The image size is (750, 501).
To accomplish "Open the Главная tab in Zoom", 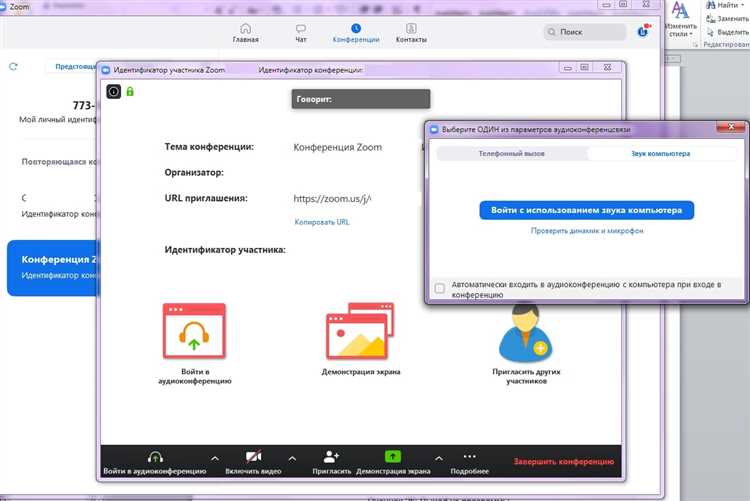I will tap(245, 33).
